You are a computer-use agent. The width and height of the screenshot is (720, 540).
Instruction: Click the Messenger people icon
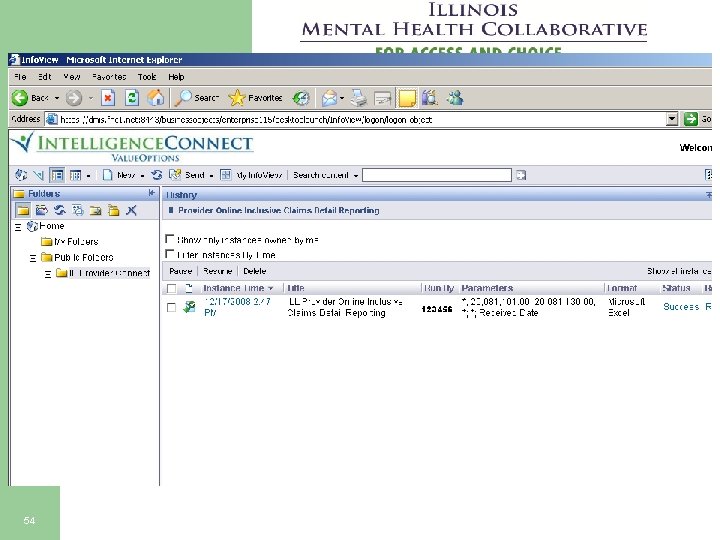coord(455,98)
